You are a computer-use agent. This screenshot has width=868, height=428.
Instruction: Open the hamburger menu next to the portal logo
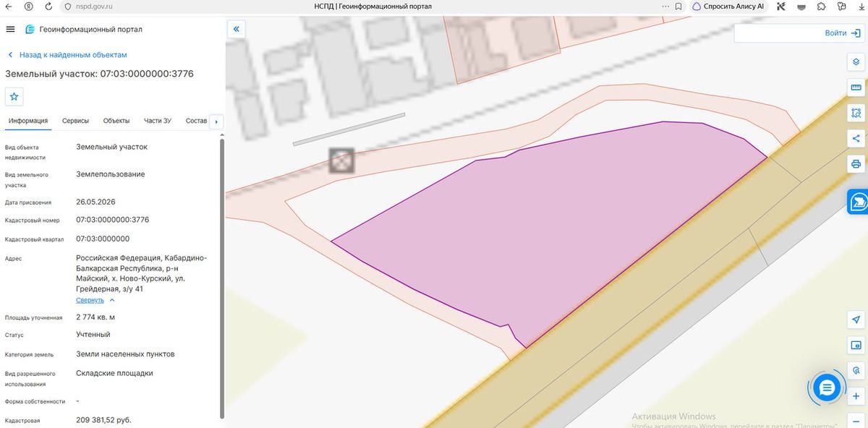coord(10,29)
